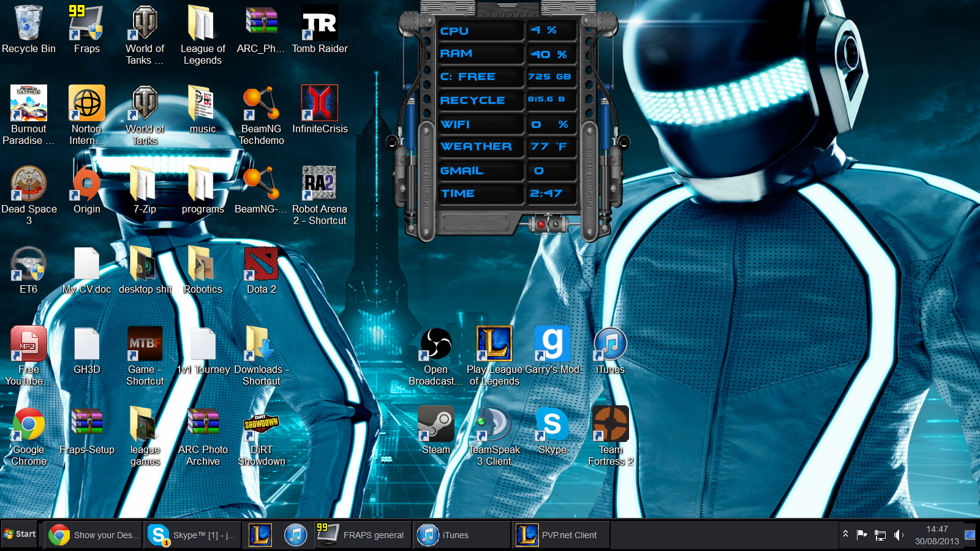980x551 pixels.
Task: Open network tray icon
Action: click(880, 535)
